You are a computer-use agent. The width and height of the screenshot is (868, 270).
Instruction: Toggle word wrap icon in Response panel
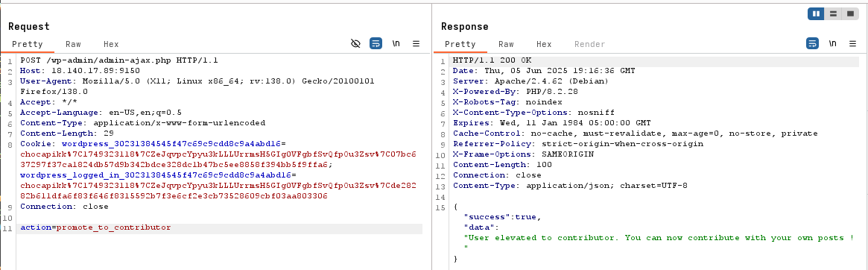pyautogui.click(x=812, y=43)
